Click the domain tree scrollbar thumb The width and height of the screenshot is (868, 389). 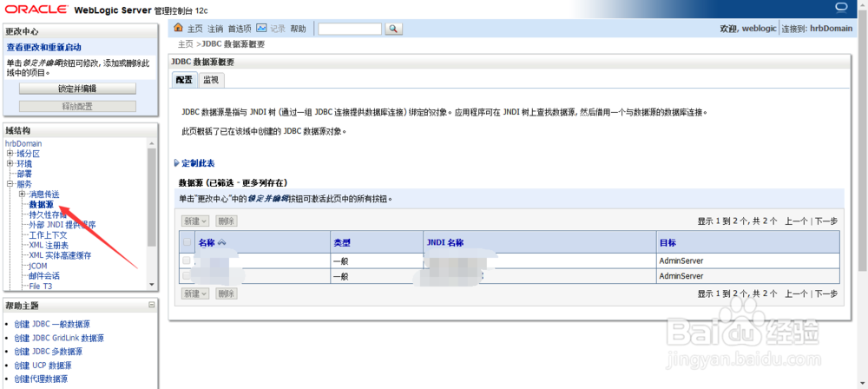point(152,196)
